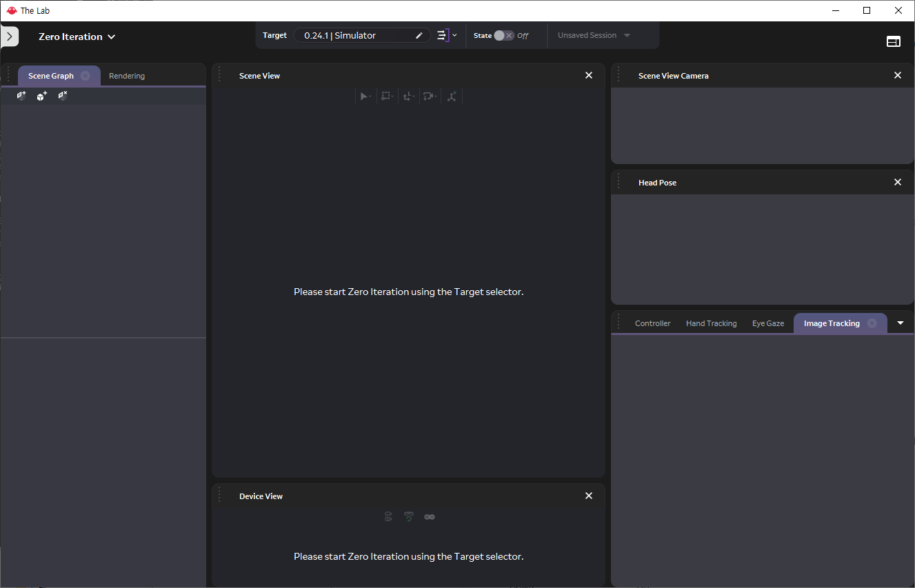Open the Zero Iteration dropdown menu
This screenshot has width=915, height=588.
click(77, 37)
